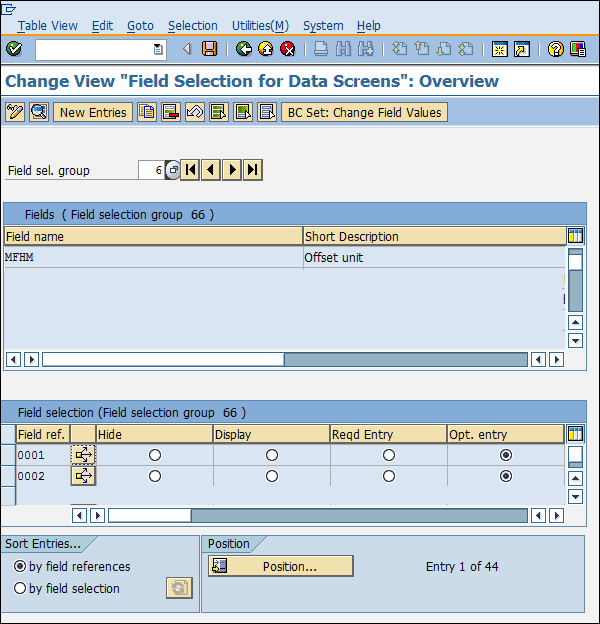Click the Find Next binoculars-plus icon
This screenshot has width=600, height=624.
[366, 49]
